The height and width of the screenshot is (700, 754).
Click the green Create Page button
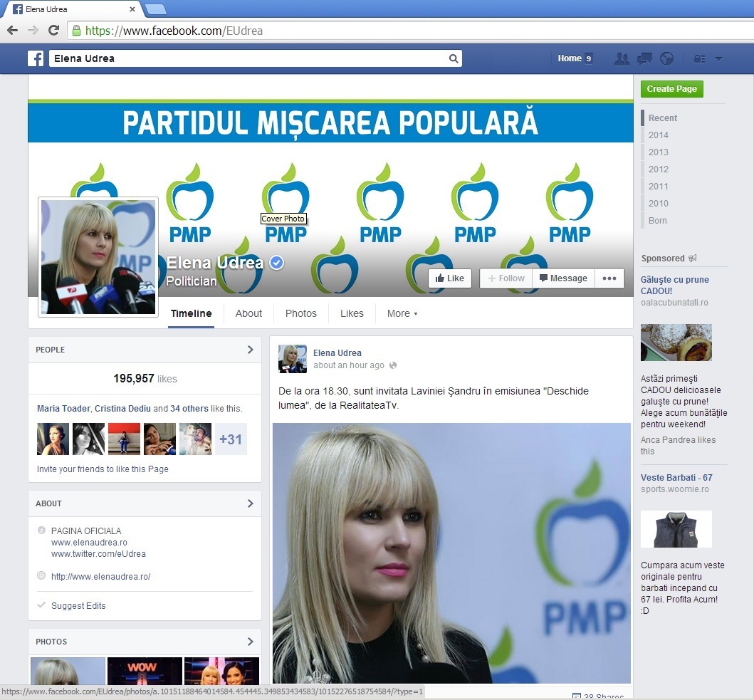click(x=672, y=89)
